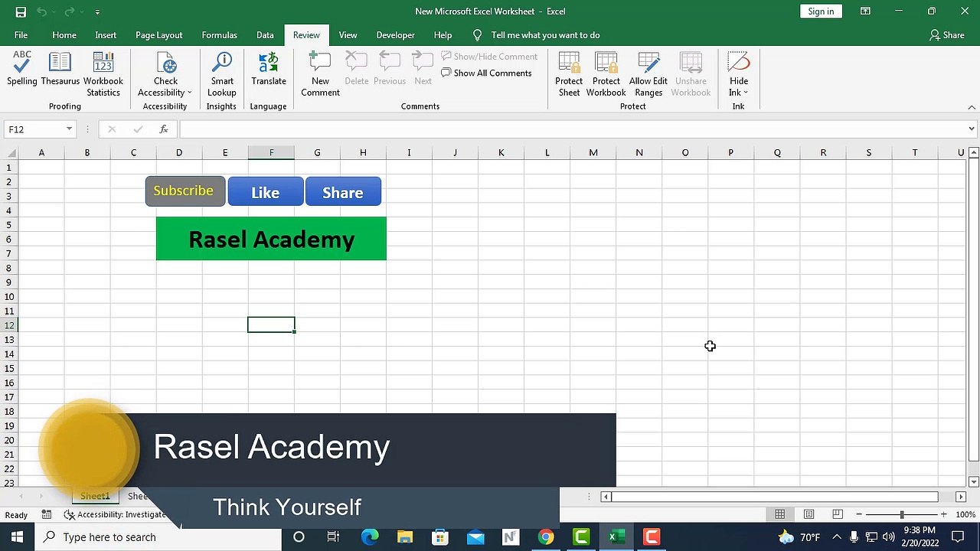
Task: Open Allow Edit Ranges
Action: (648, 74)
